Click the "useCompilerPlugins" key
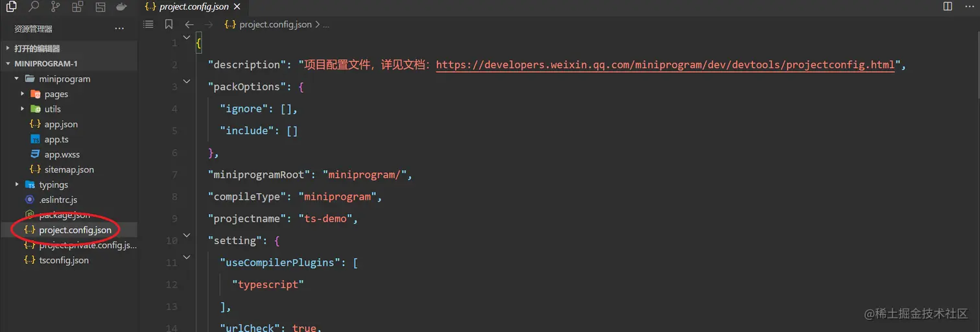The height and width of the screenshot is (332, 980). coord(280,263)
